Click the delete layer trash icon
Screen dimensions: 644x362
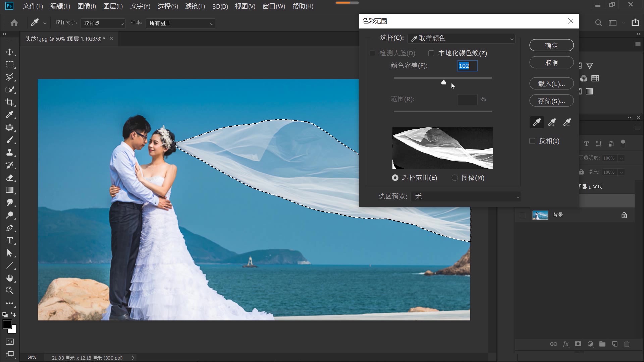627,344
